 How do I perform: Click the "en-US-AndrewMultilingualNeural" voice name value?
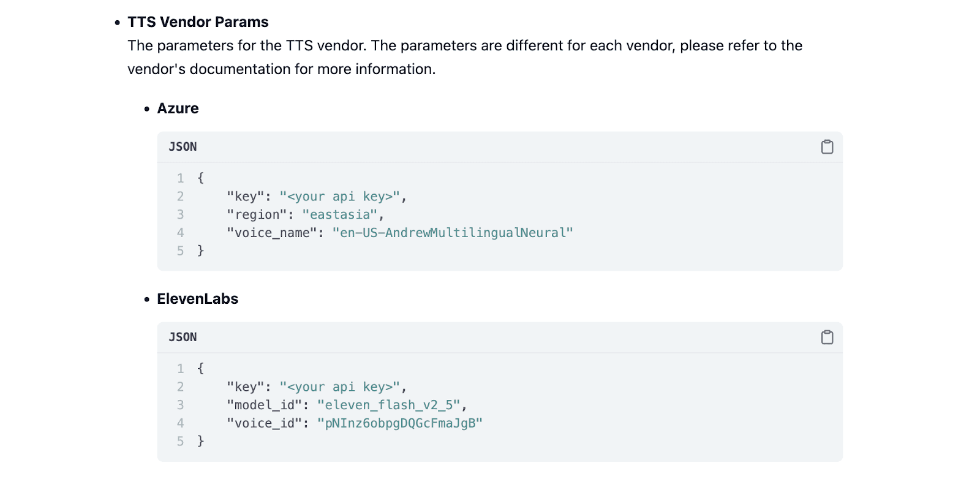(452, 233)
